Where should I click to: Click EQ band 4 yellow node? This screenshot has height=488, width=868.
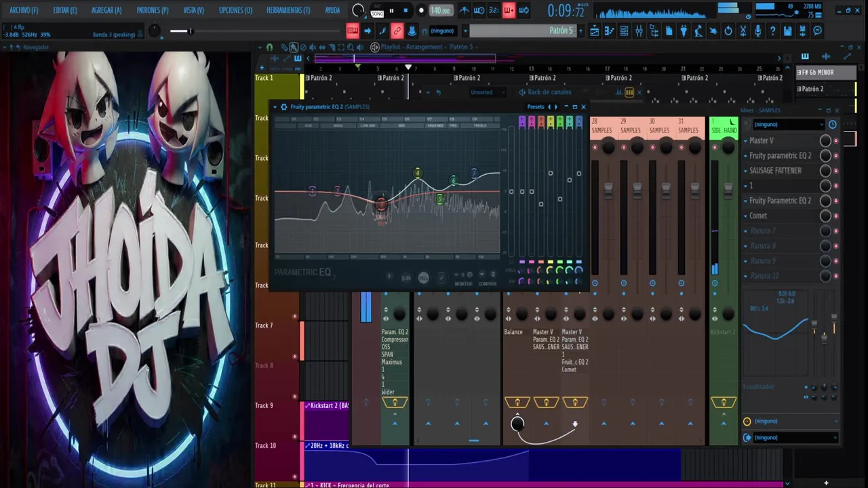(418, 173)
